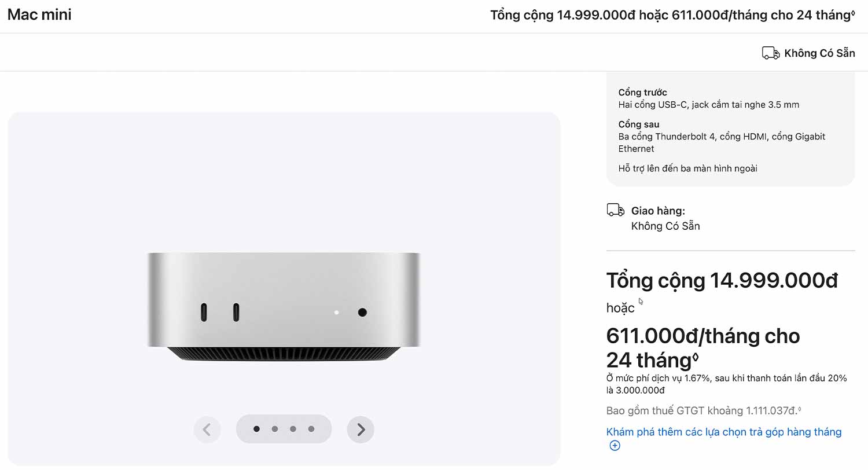Click 'Không Có Sẵn' under Giao hàng
This screenshot has width=868, height=470.
(x=665, y=226)
